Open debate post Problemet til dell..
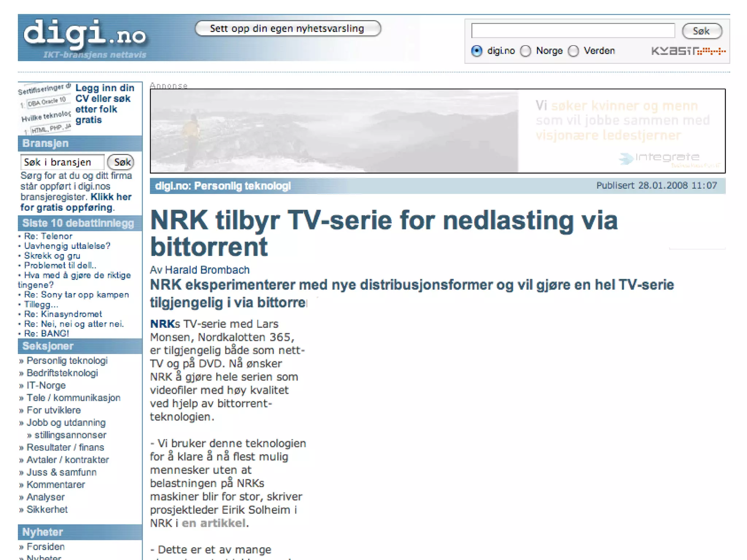 [60, 265]
